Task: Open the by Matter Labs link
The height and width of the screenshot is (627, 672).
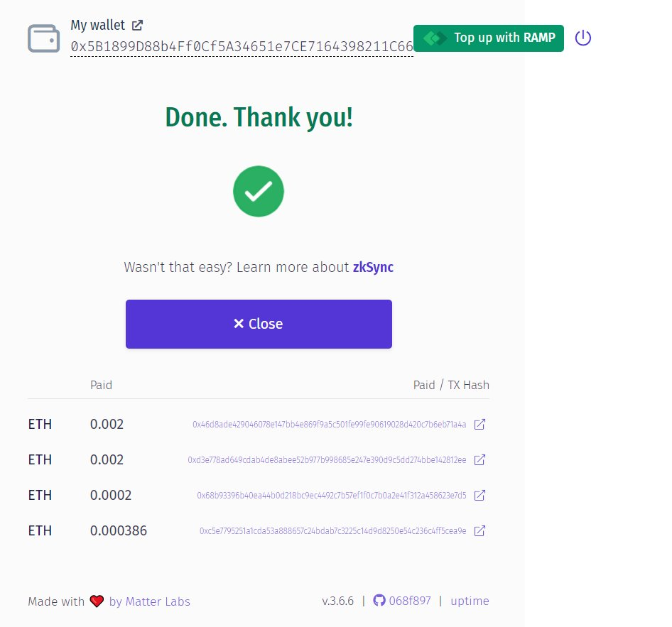Action: pyautogui.click(x=150, y=601)
